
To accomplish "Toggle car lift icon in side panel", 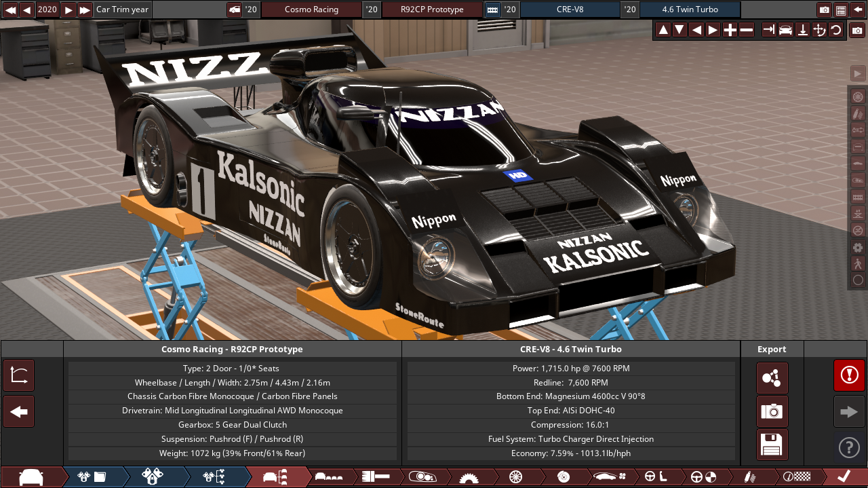I will [x=858, y=213].
